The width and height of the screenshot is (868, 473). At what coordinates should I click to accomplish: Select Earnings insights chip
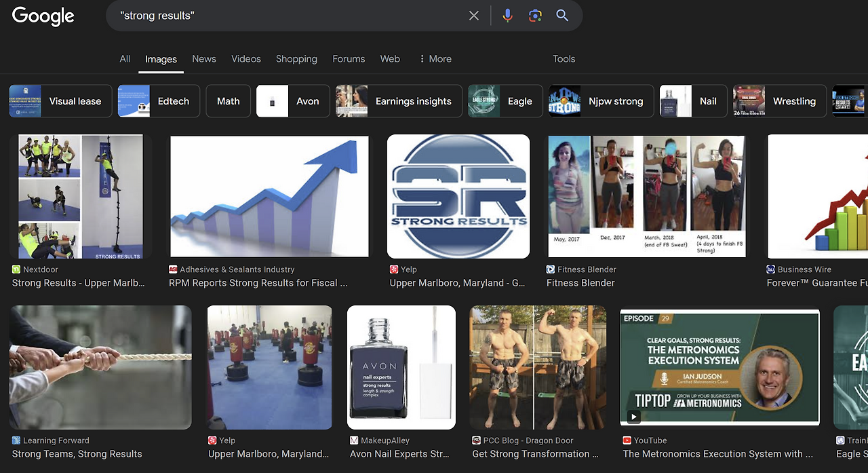coord(399,101)
